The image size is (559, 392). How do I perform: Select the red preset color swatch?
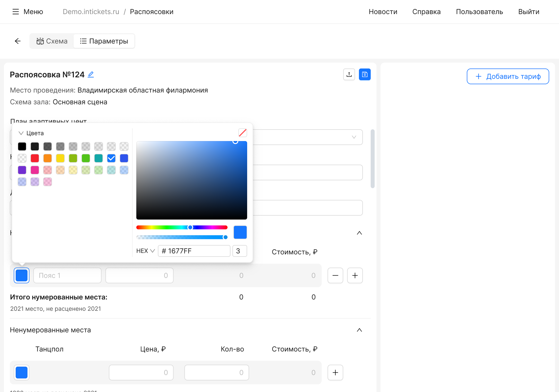(x=35, y=159)
